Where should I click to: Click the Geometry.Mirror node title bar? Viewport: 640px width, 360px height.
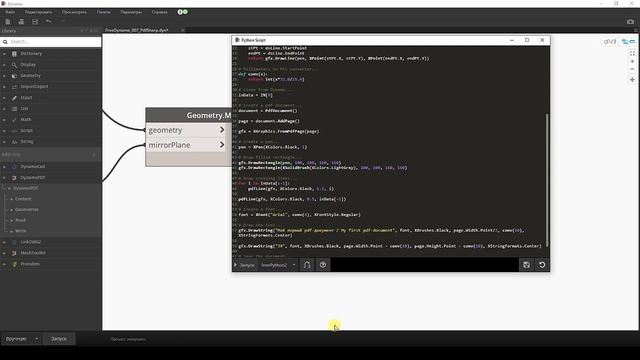(189, 116)
